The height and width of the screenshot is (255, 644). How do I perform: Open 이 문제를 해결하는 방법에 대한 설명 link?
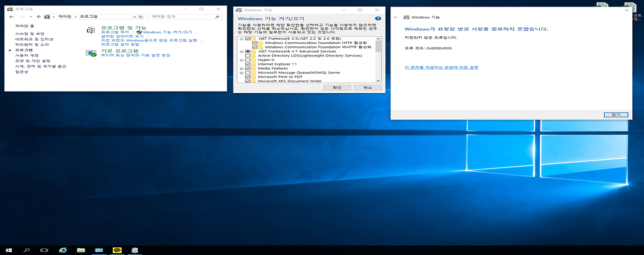pos(441,67)
